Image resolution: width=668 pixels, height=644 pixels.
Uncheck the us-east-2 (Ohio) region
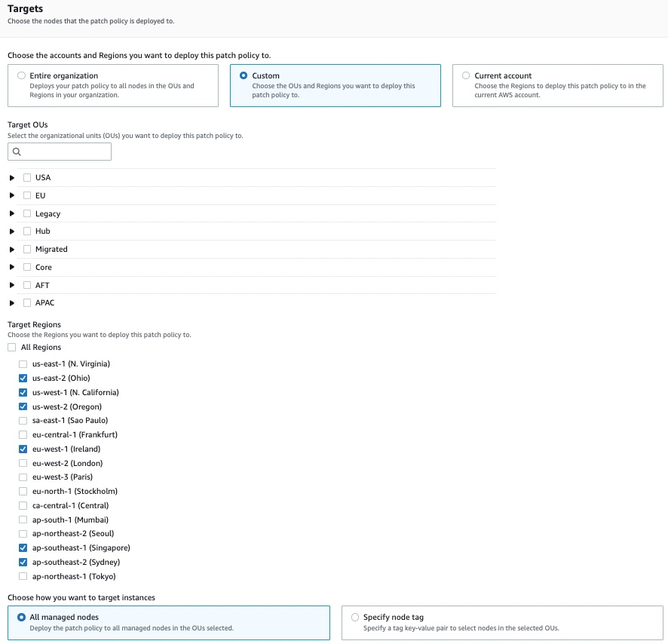tap(23, 378)
